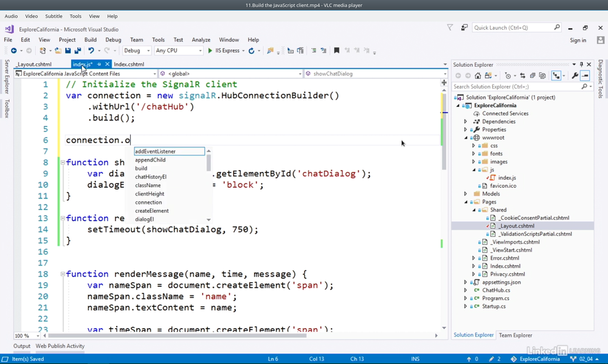Screen dimensions: 608x364
Task: Collapse the wwwroot folder
Action: [x=466, y=137]
